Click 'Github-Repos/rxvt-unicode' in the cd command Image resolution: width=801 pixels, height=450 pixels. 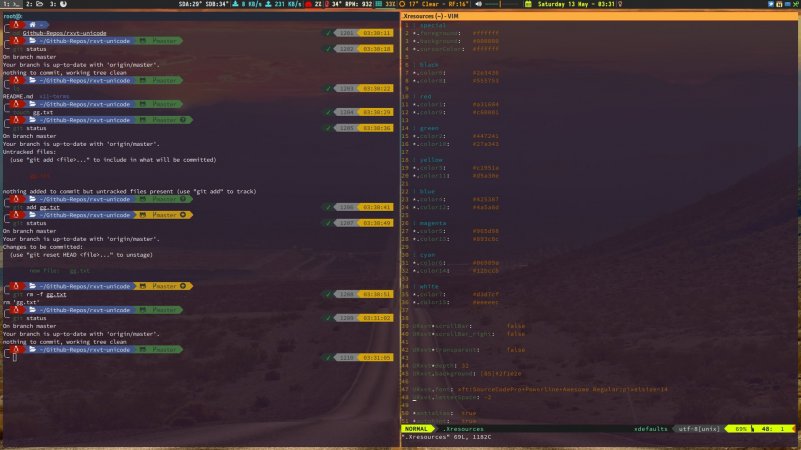64,33
